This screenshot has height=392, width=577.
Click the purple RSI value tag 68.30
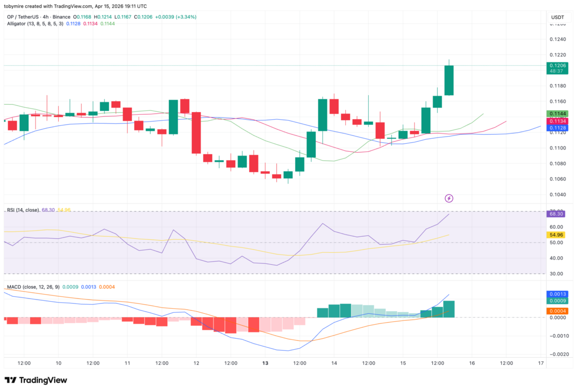(555, 214)
